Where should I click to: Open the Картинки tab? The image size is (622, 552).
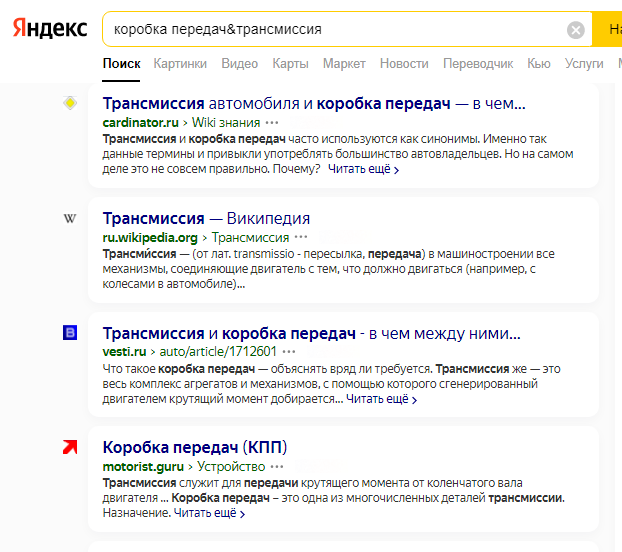(x=180, y=63)
